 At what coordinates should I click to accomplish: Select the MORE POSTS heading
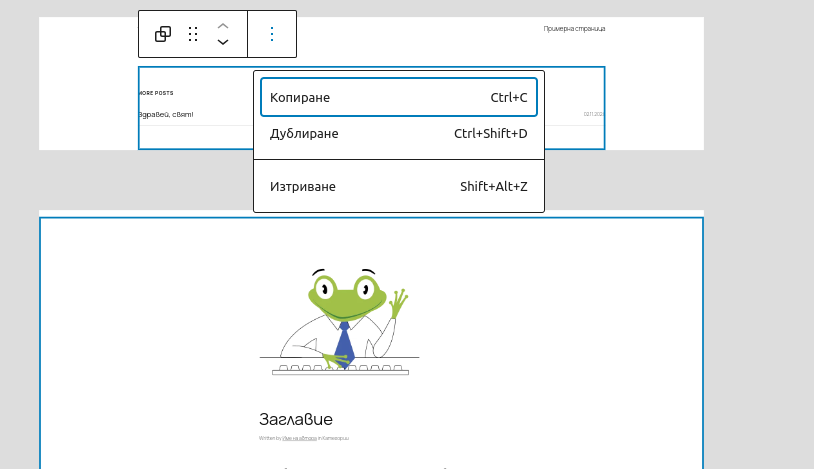click(x=156, y=93)
